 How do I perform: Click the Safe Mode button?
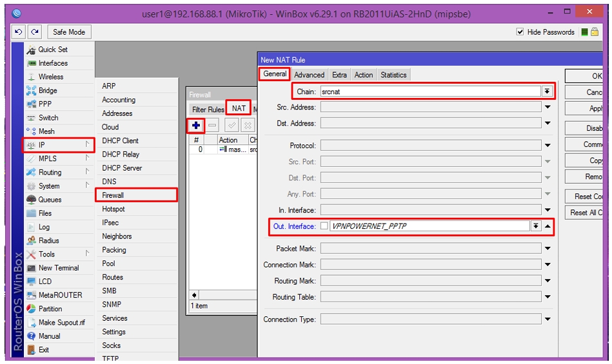[69, 32]
